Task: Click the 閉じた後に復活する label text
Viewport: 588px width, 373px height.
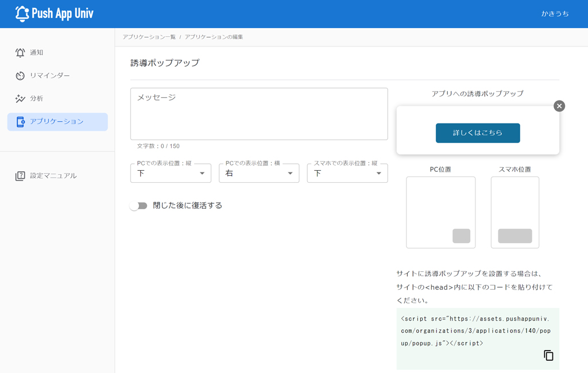Action: coord(188,206)
